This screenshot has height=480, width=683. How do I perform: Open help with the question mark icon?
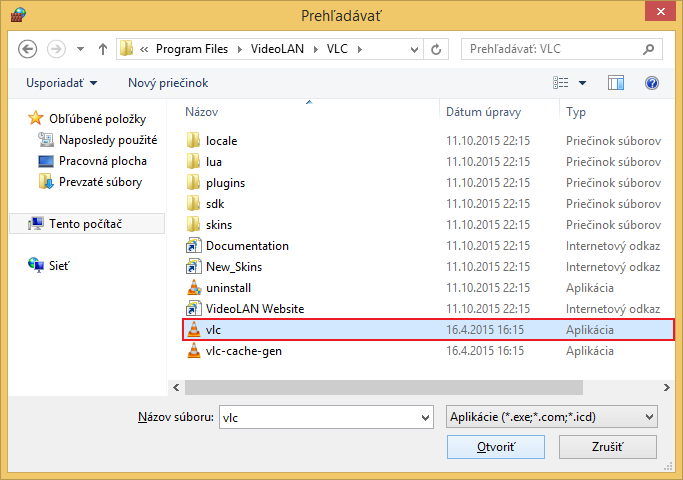point(652,83)
